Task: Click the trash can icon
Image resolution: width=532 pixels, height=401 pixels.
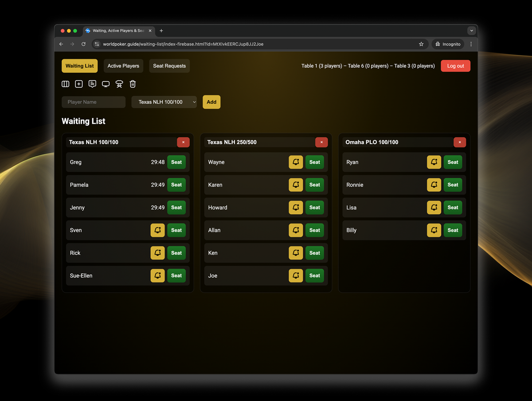Action: tap(133, 84)
